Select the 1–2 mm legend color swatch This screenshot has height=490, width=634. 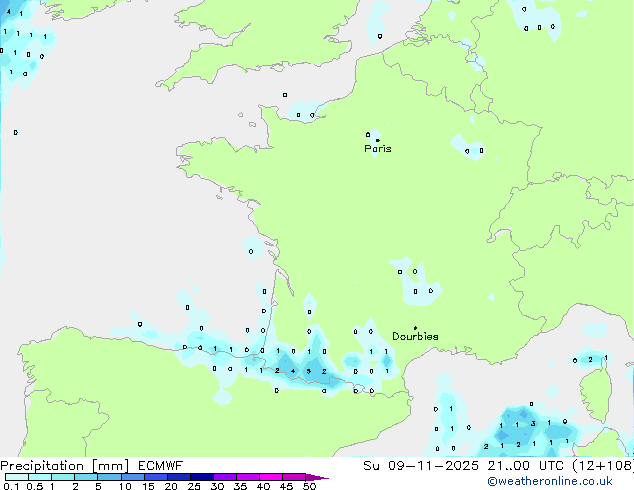pos(63,477)
